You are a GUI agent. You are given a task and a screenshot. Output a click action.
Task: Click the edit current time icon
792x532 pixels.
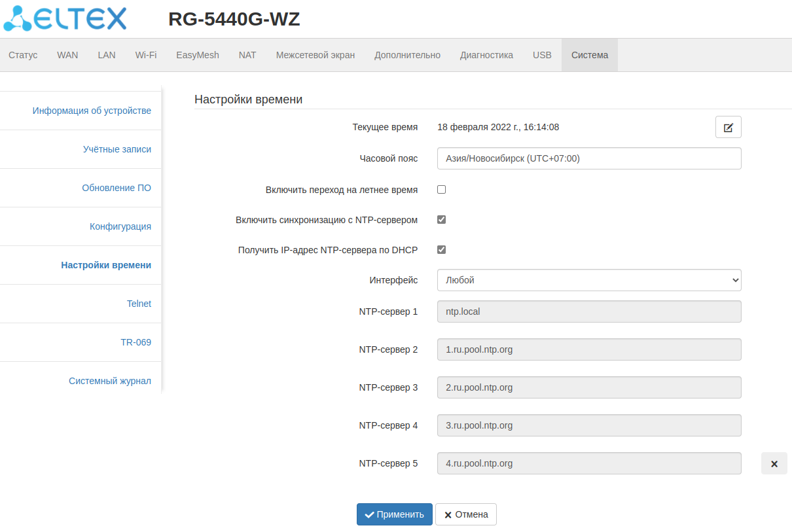coord(728,128)
